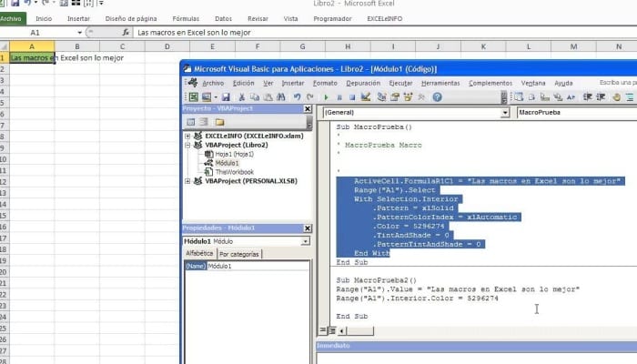Screen dimensions: 637x364
Task: Click the Toolbox icon in VBA toolbar
Action: (x=421, y=97)
